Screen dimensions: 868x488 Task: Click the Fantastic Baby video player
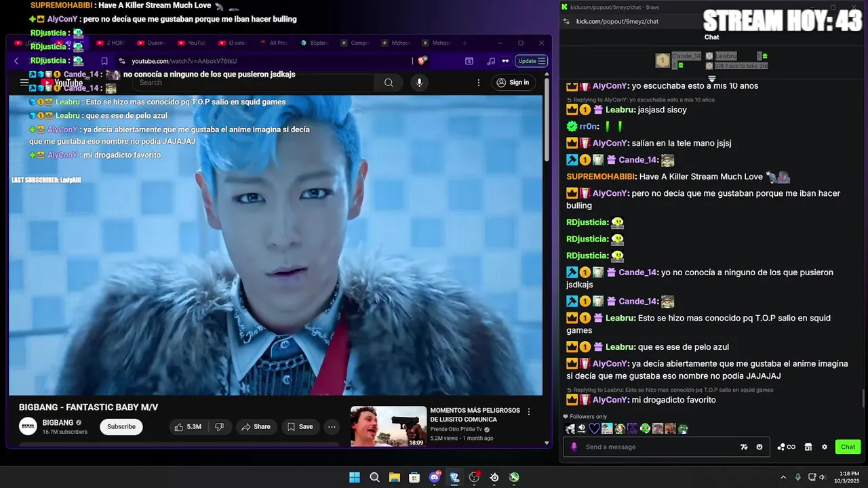pyautogui.click(x=275, y=245)
